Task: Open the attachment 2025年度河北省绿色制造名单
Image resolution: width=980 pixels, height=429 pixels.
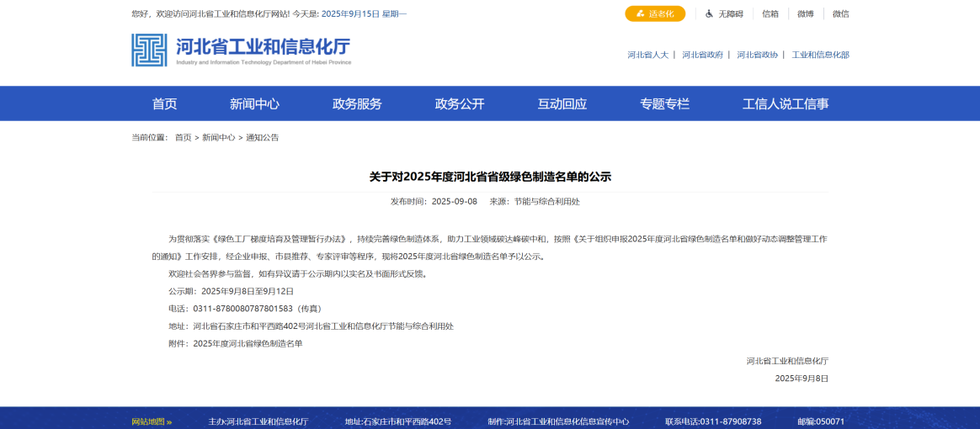Action: [248, 343]
